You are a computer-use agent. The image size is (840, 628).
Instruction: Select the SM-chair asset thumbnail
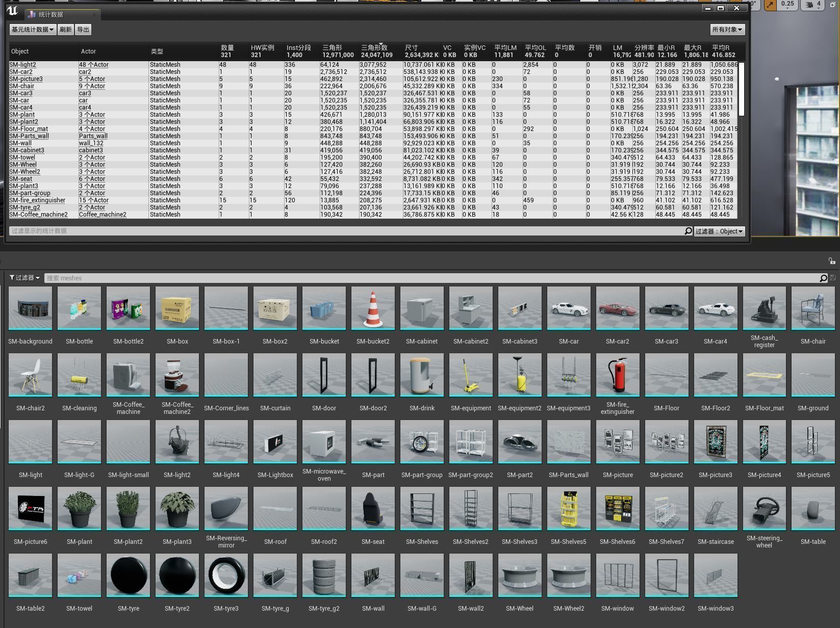(813, 308)
